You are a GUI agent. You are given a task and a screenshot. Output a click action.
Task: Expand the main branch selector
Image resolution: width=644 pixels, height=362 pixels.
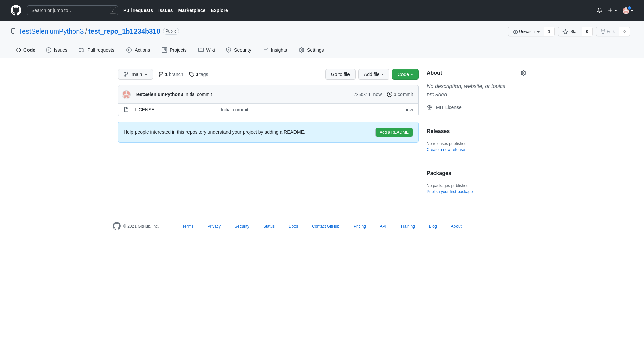(136, 74)
